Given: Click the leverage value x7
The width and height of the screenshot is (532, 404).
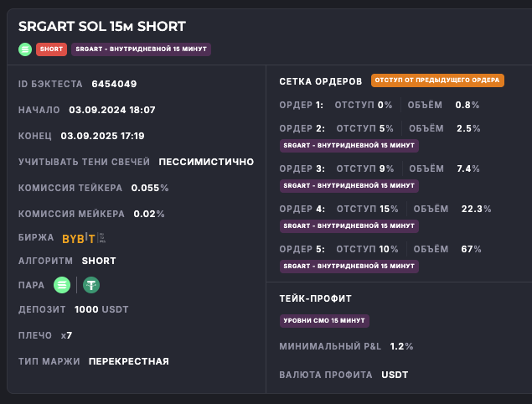Looking at the screenshot, I should click(67, 335).
